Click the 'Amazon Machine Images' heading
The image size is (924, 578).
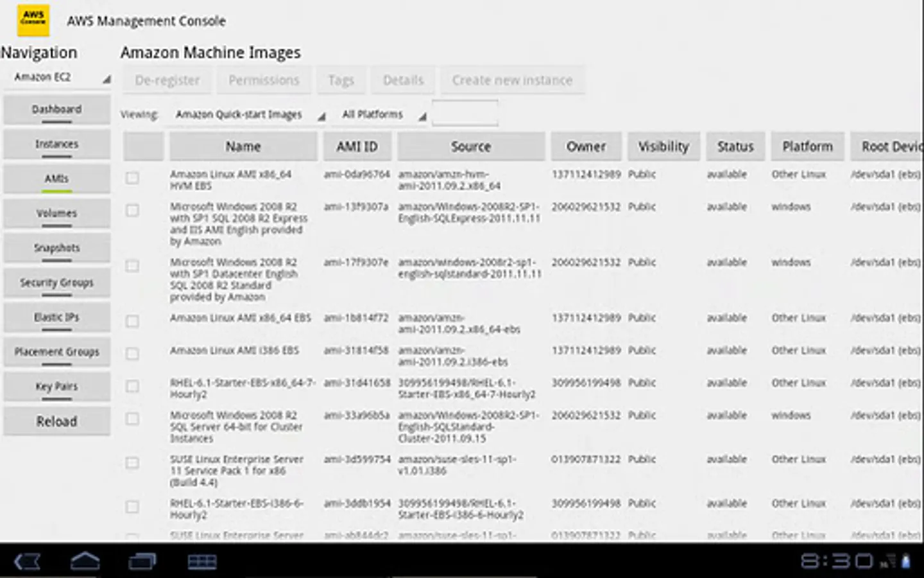point(210,53)
